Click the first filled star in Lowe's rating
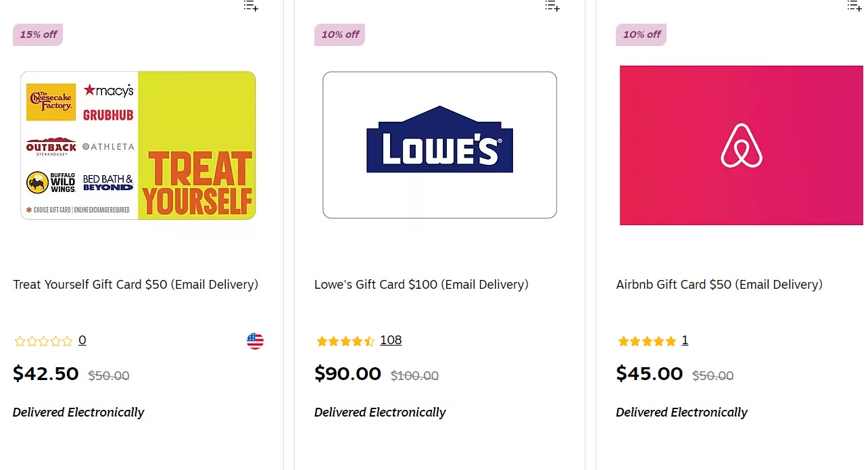The width and height of the screenshot is (868, 470). [x=321, y=341]
